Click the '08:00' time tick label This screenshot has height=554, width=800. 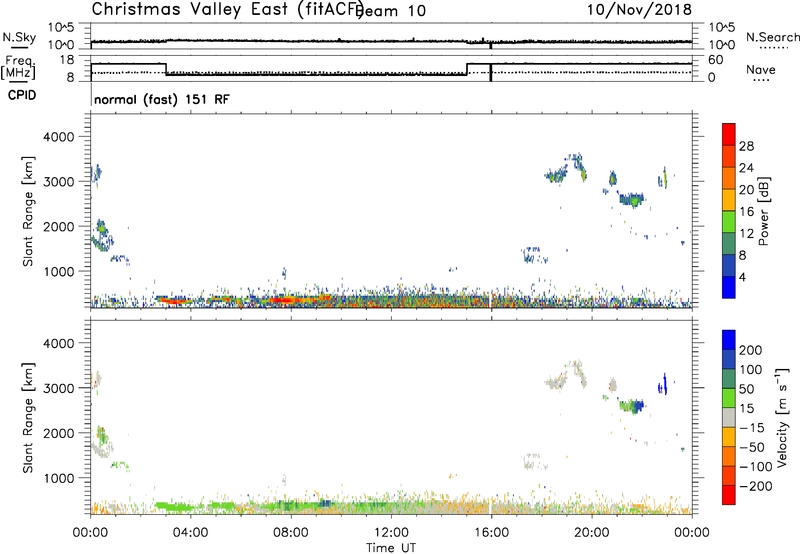pos(291,533)
